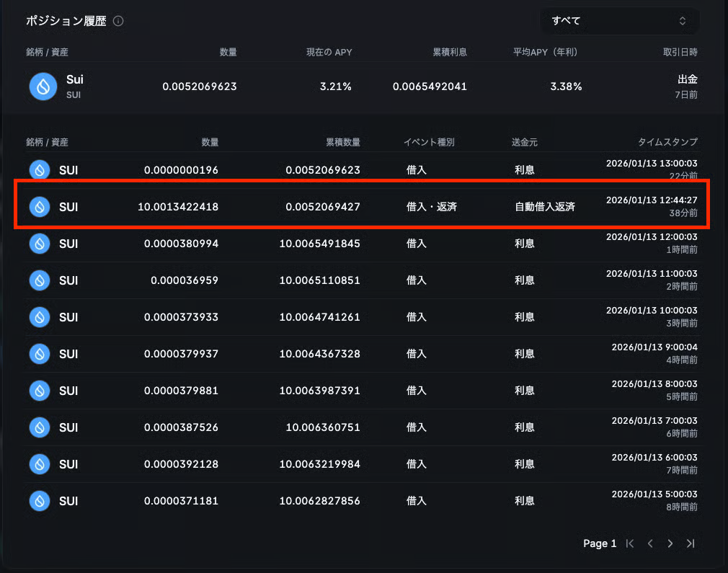Click the 出金 transaction label
728x573 pixels.
[x=687, y=79]
